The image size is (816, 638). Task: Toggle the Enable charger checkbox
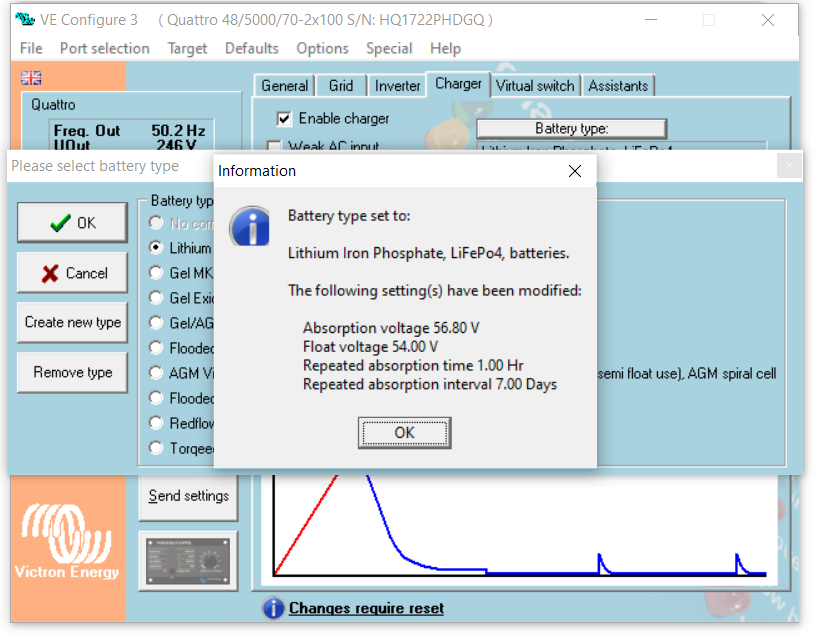284,119
